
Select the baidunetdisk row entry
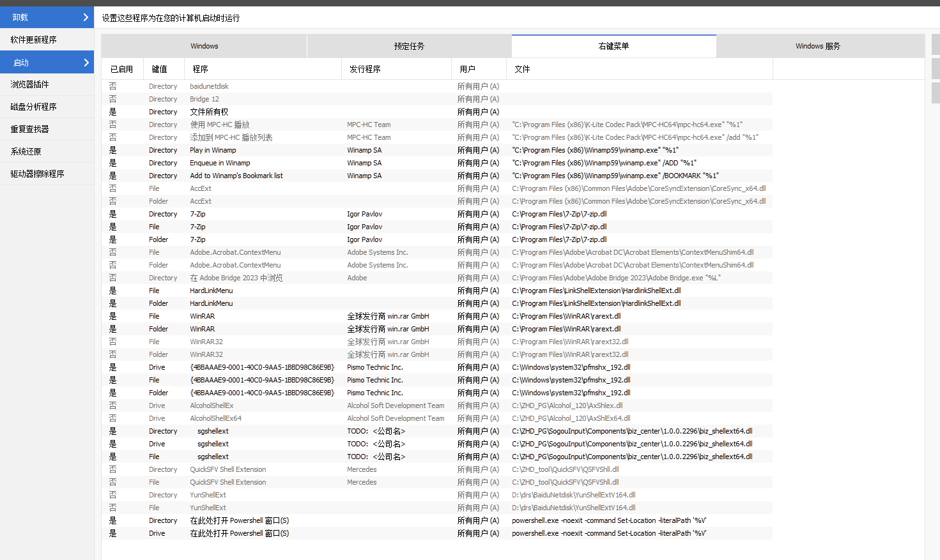209,86
